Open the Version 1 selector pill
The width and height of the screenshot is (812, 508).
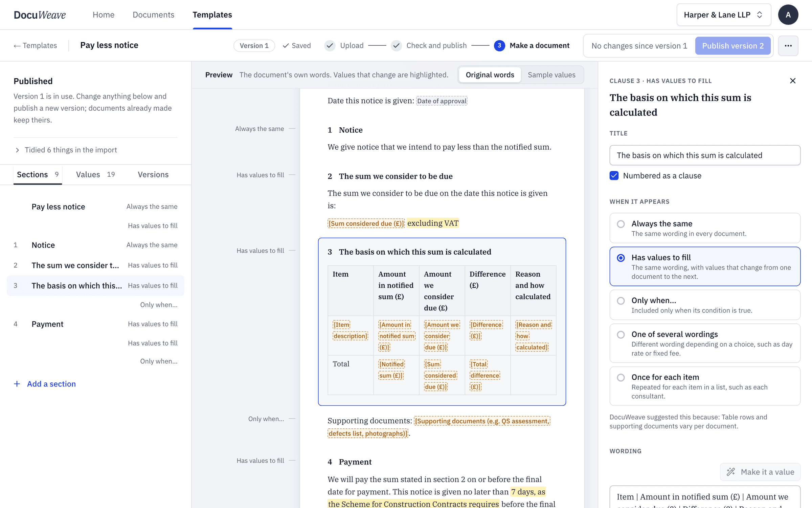(254, 46)
